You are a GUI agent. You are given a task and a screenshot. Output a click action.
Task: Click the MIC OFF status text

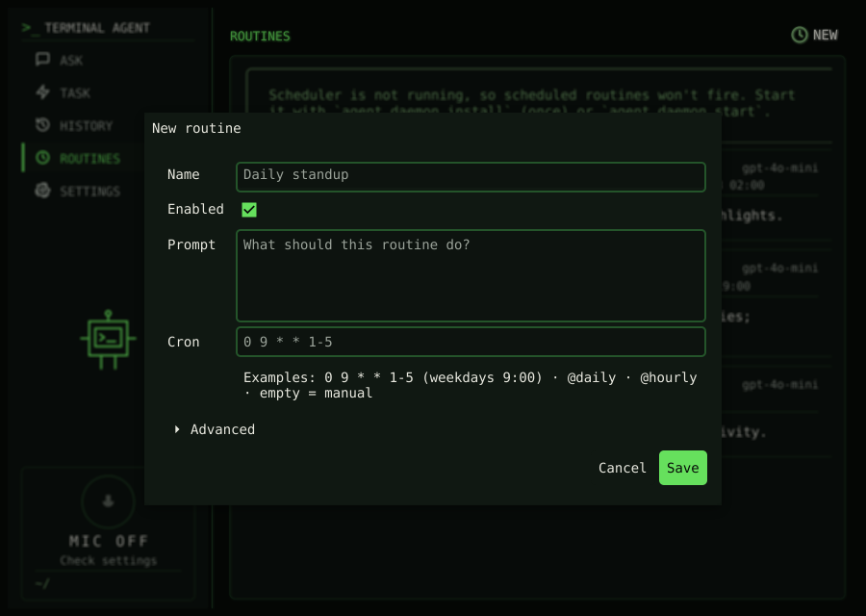point(108,540)
